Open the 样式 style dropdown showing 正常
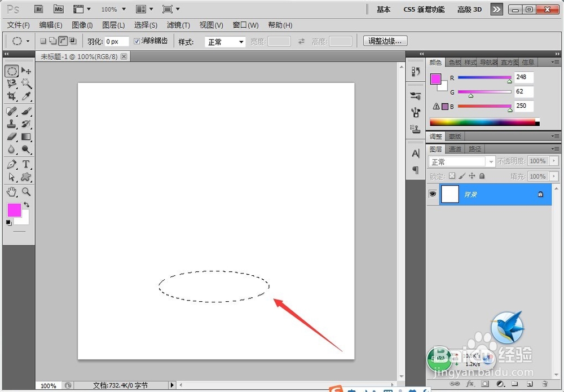This screenshot has width=564, height=392. [x=225, y=42]
